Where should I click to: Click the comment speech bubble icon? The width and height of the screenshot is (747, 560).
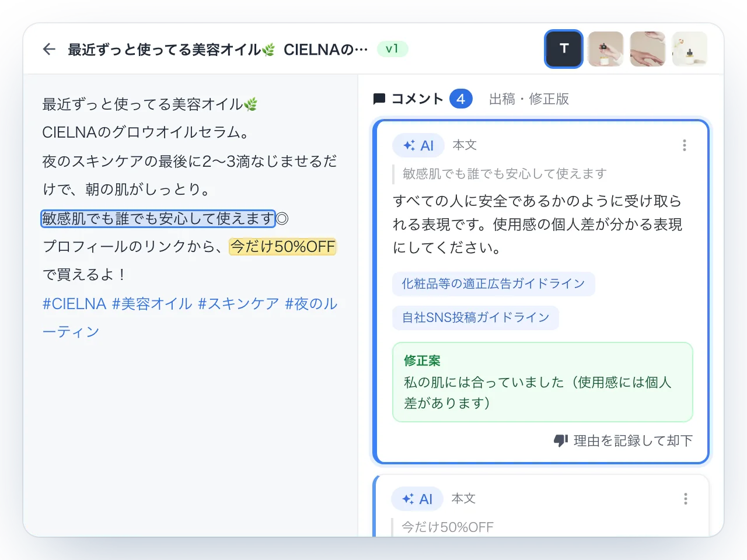coord(379,99)
